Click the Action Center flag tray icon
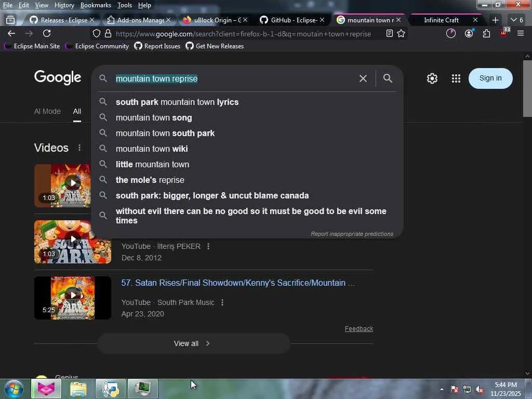 click(x=455, y=389)
